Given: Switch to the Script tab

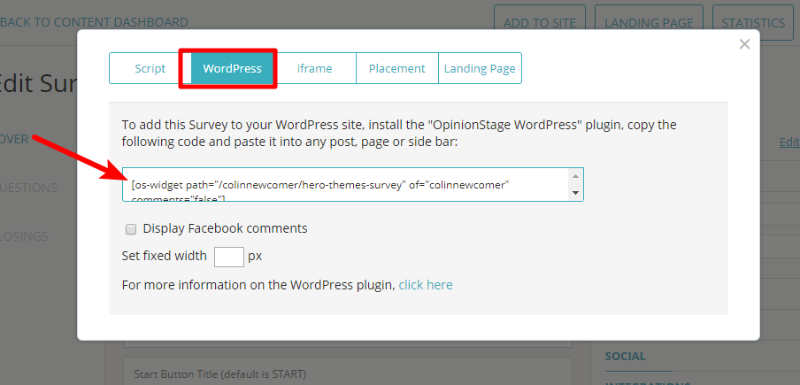Looking at the screenshot, I should 150,68.
